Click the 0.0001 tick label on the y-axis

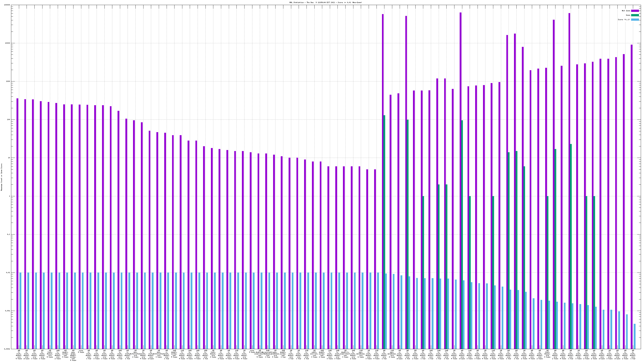[x=7, y=349]
